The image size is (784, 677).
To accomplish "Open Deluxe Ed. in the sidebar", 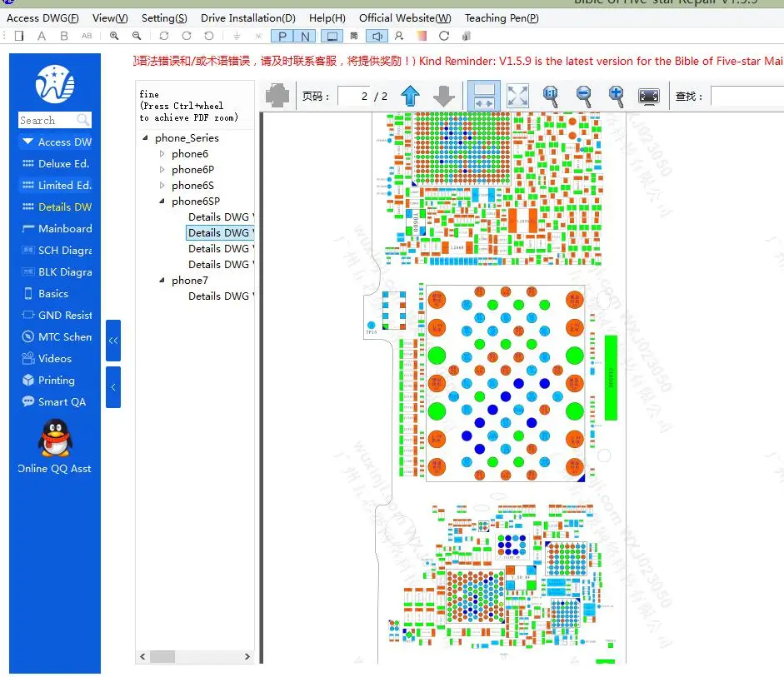I will tap(56, 163).
